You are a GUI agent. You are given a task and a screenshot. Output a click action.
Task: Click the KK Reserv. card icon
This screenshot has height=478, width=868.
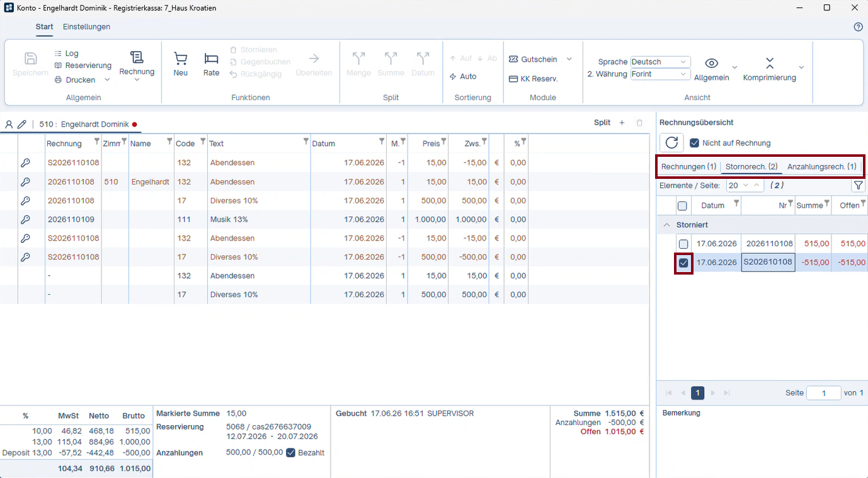514,79
